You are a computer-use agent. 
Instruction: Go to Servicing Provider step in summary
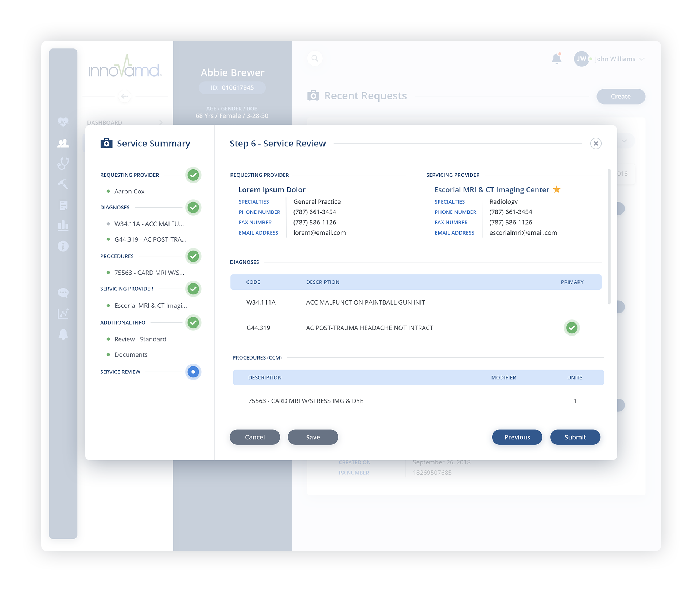coord(127,289)
